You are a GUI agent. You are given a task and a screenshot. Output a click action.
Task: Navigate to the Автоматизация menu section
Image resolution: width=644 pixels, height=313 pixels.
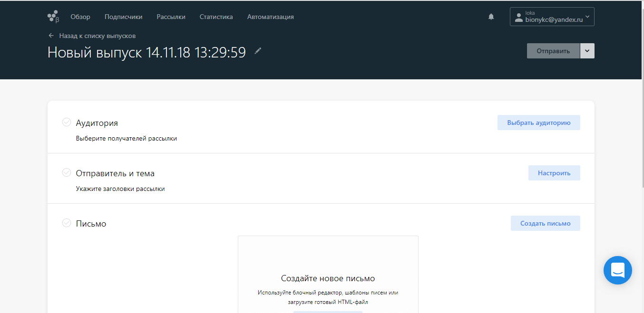pyautogui.click(x=270, y=17)
